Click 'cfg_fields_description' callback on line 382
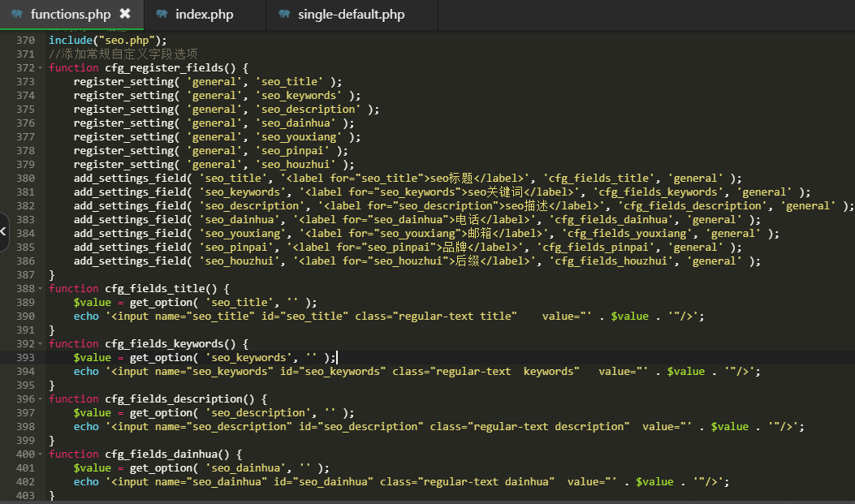This screenshot has width=855, height=504. tap(693, 206)
